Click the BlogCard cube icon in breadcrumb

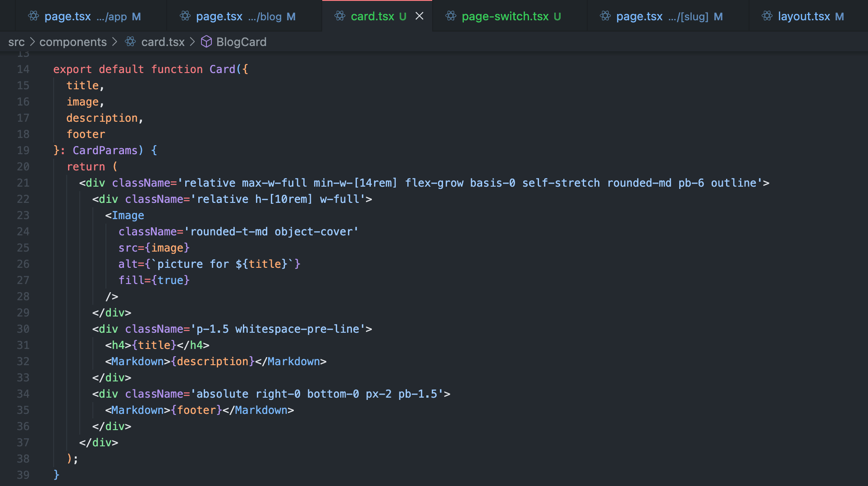pos(206,42)
